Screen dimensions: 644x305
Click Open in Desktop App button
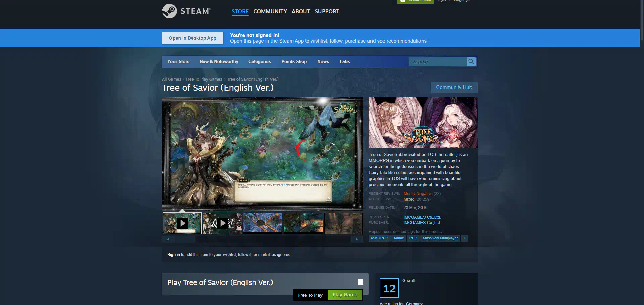pos(193,38)
